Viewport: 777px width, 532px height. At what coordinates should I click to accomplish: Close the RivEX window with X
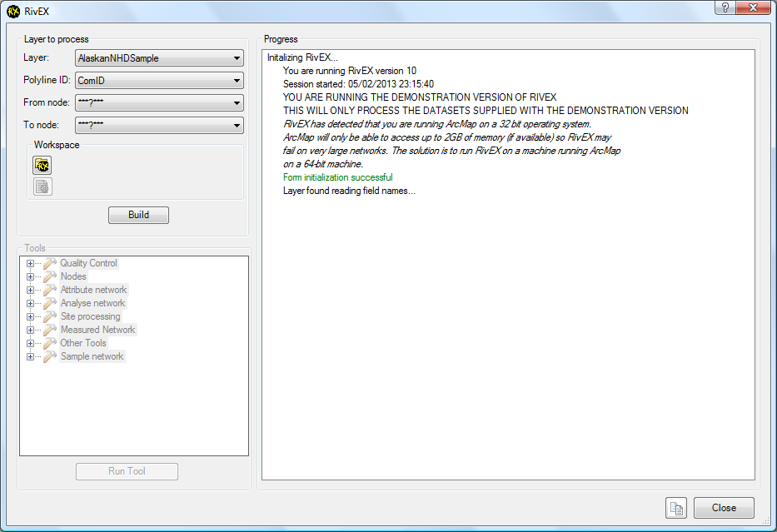coord(753,7)
